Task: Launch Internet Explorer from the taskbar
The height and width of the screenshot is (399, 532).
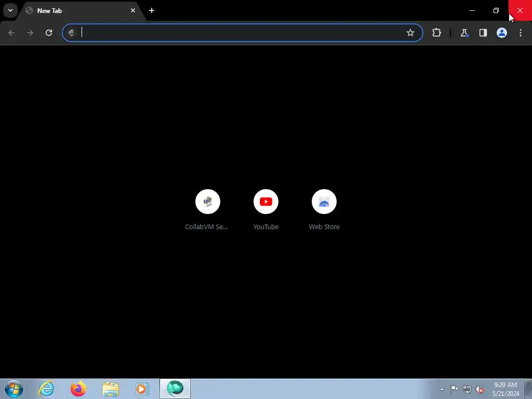Action: point(46,389)
